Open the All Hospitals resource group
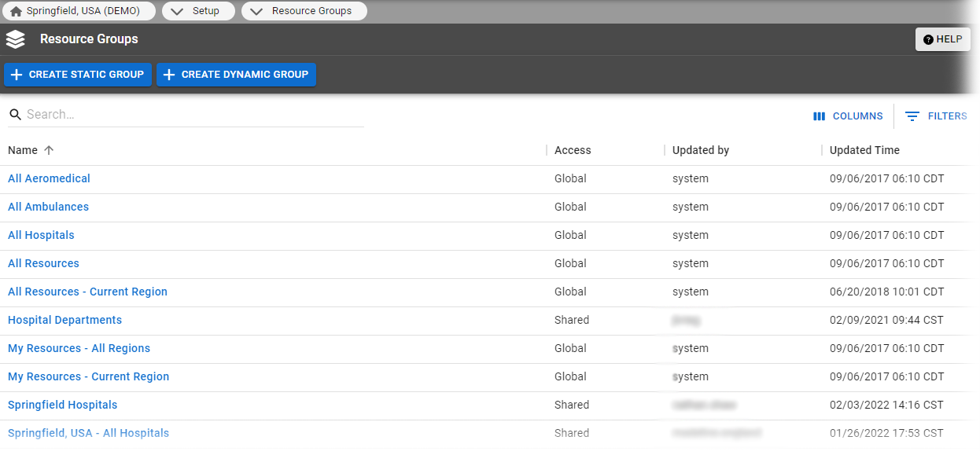The height and width of the screenshot is (455, 980). pos(41,235)
